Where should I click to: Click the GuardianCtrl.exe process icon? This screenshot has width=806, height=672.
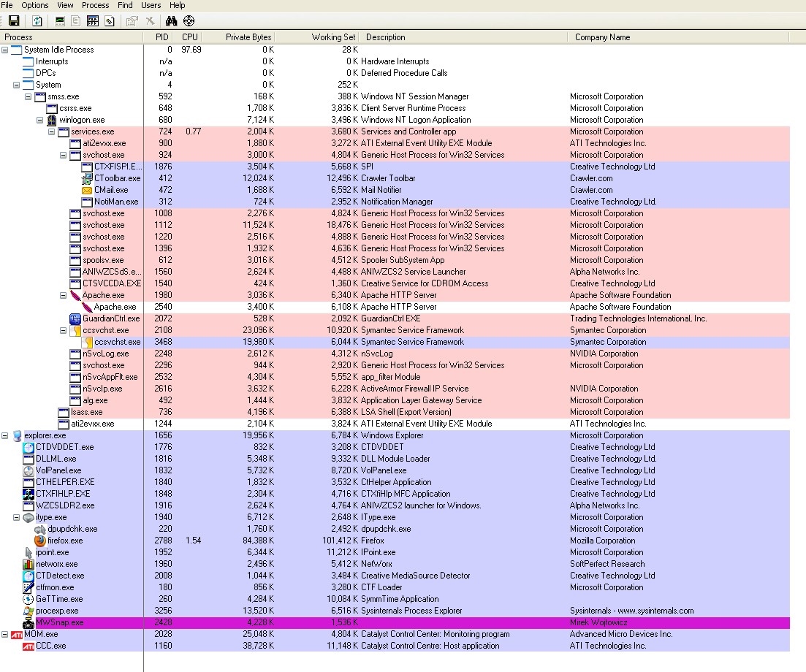(x=75, y=318)
